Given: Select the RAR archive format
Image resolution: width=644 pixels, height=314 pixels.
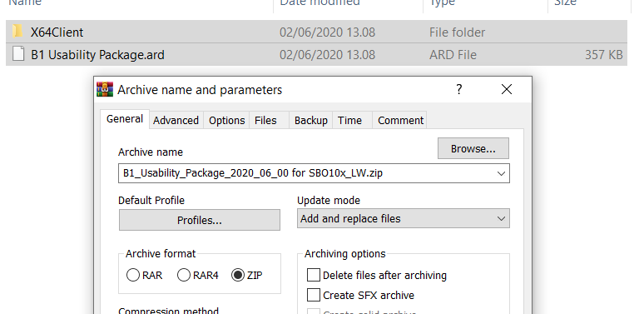Looking at the screenshot, I should (x=133, y=275).
